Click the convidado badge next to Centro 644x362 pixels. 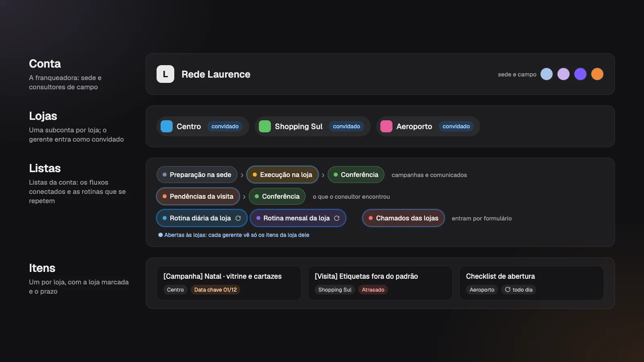(x=225, y=126)
